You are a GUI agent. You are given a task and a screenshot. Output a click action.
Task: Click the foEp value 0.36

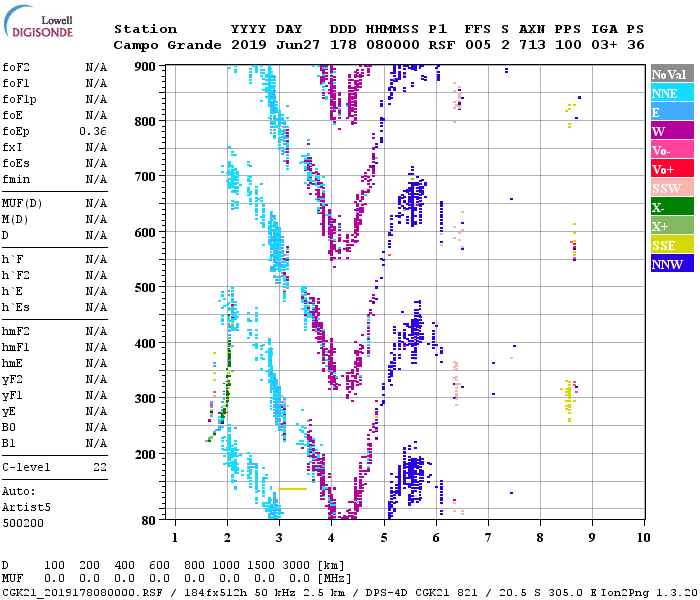point(93,131)
